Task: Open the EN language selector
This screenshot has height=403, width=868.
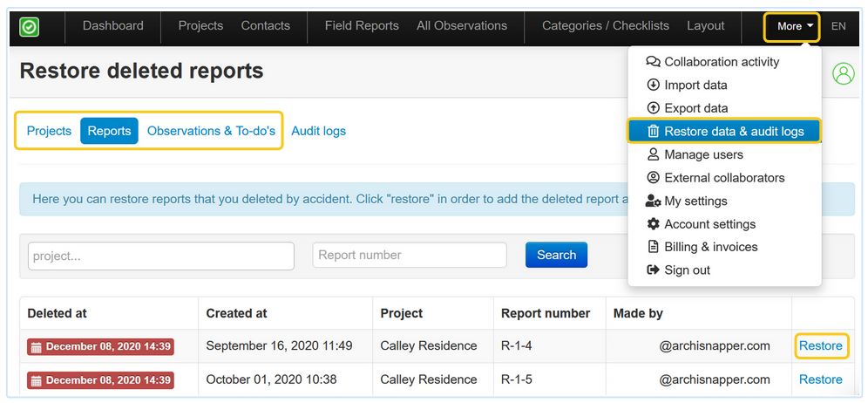Action: coord(838,26)
